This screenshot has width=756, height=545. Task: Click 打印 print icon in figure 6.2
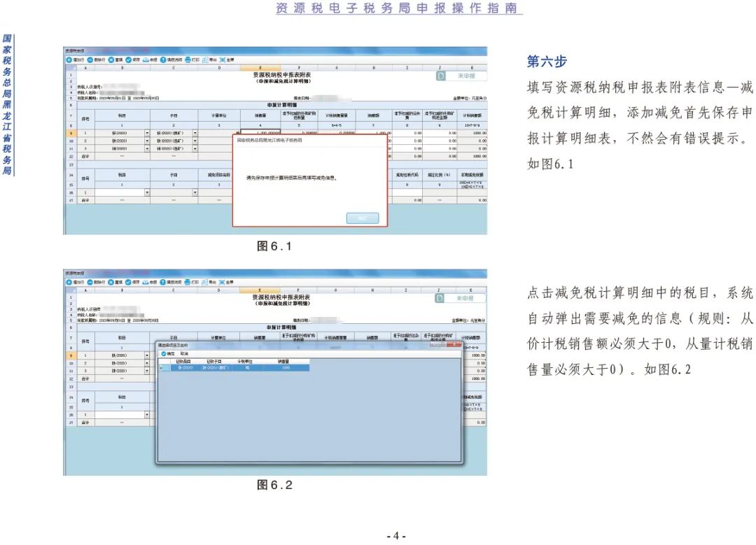(187, 282)
